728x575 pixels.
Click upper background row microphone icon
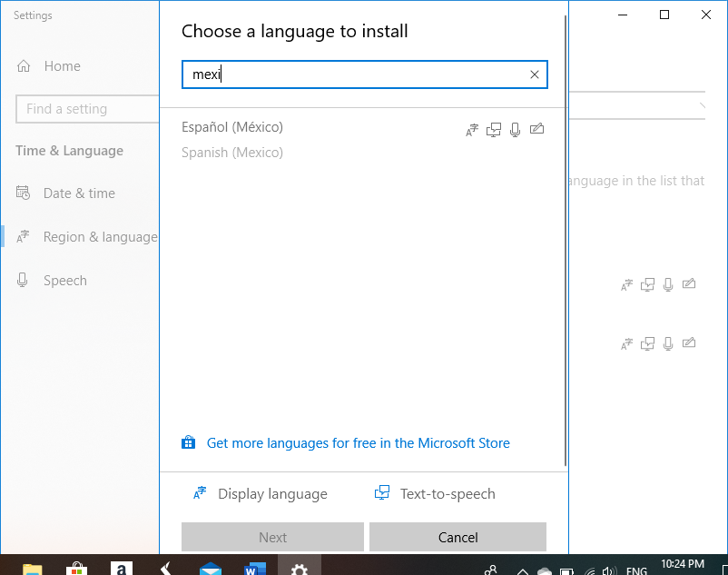tap(668, 284)
